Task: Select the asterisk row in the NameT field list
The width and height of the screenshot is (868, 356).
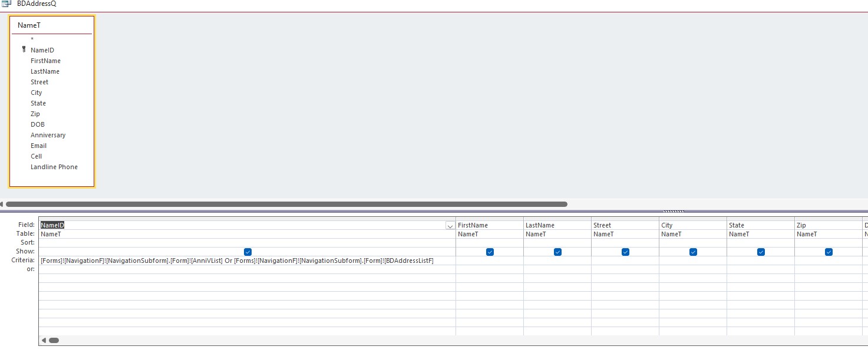Action: coord(32,39)
